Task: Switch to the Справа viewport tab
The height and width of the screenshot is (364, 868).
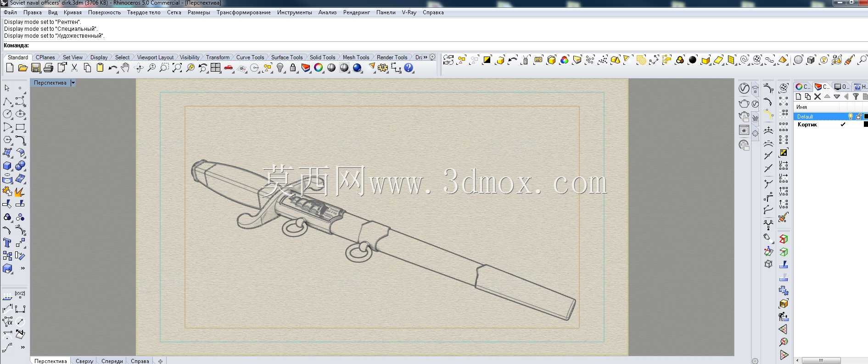Action: coord(140,361)
